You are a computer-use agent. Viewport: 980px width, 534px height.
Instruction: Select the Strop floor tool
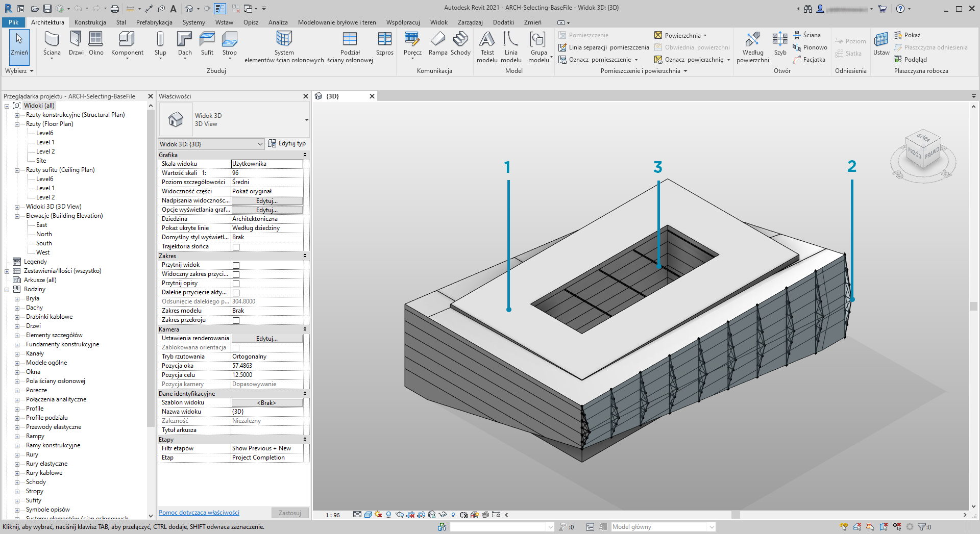point(230,44)
